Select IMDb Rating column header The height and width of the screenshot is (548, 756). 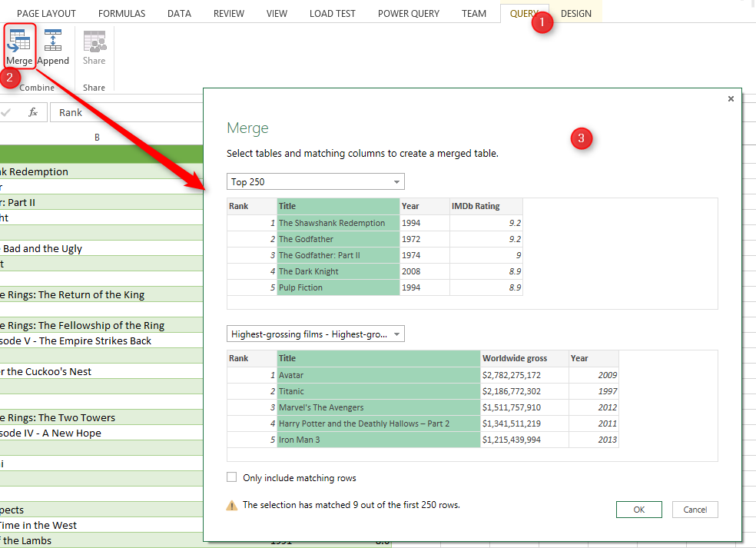pos(486,206)
